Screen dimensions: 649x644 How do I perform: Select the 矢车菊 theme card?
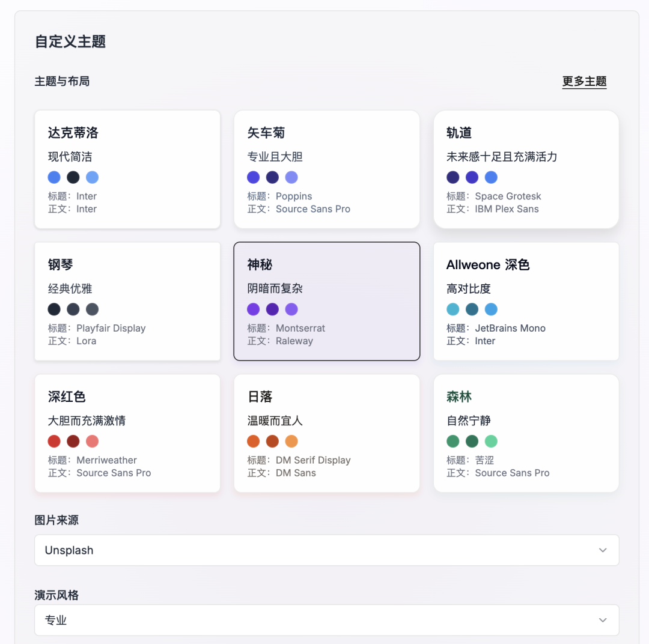327,169
